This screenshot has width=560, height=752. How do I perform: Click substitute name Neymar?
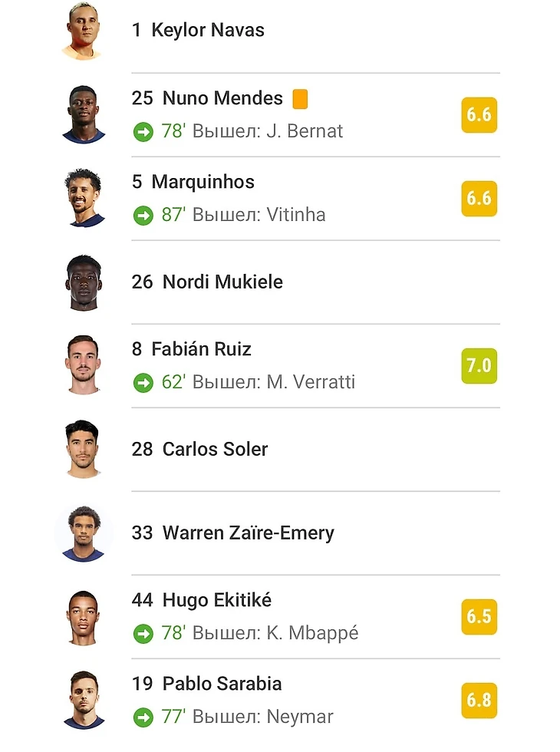point(300,717)
